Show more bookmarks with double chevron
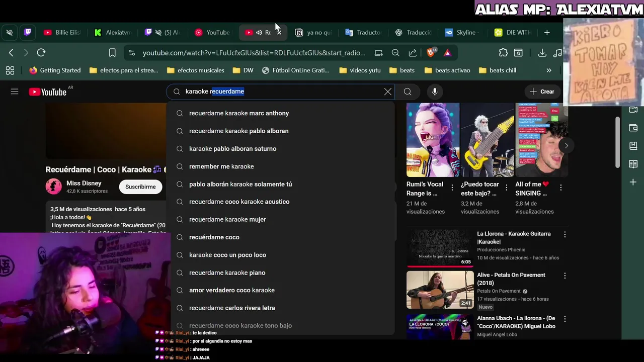 [549, 70]
